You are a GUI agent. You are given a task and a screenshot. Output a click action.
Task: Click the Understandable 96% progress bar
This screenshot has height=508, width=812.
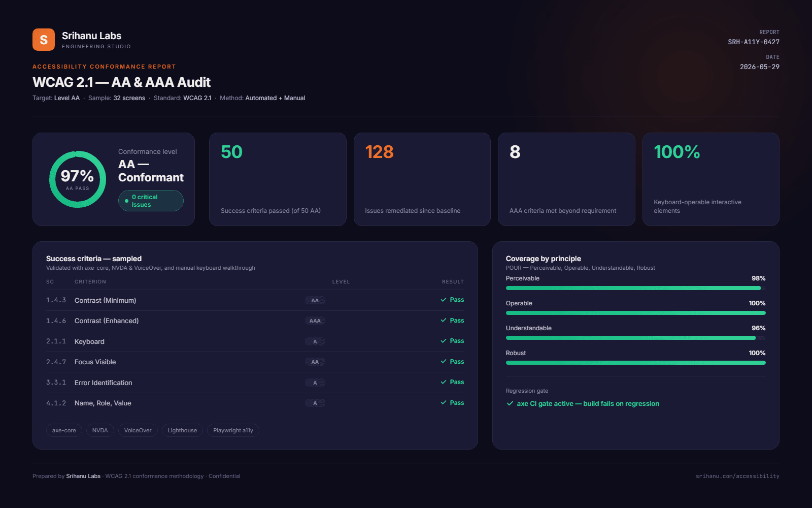[635, 338]
